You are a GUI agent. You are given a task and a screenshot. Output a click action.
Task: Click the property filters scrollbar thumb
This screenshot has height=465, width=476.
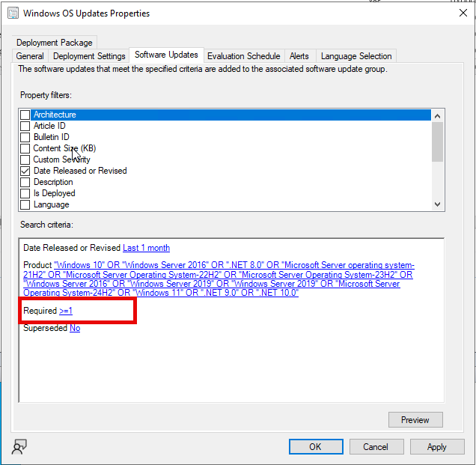[x=437, y=142]
